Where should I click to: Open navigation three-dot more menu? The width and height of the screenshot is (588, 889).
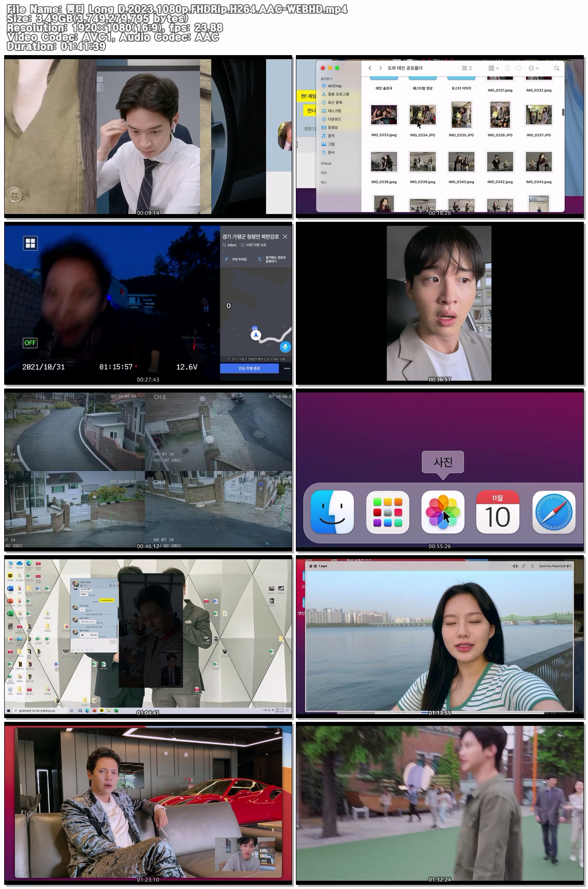click(x=287, y=369)
